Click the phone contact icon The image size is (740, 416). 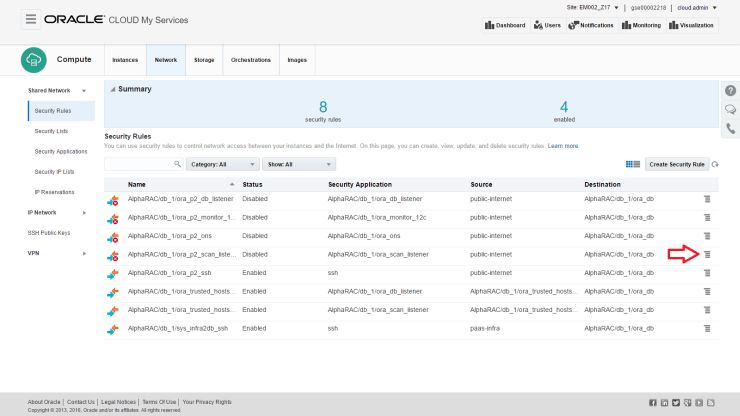[x=730, y=128]
